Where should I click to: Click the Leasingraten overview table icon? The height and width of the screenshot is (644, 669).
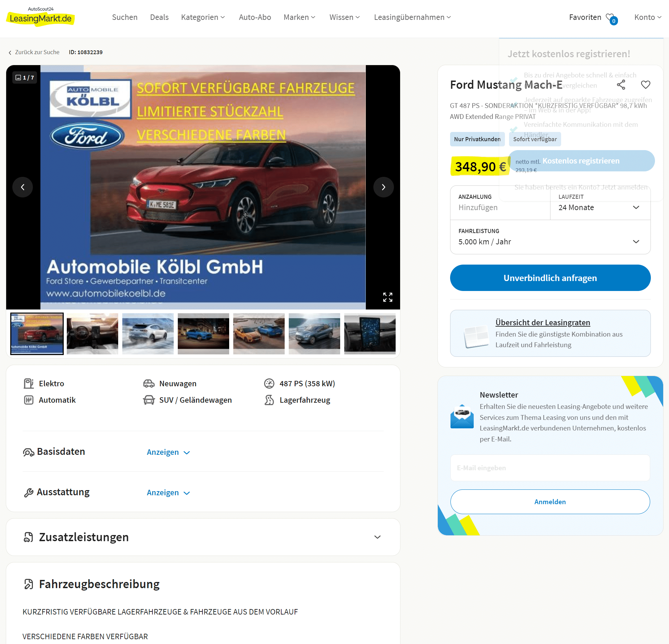(476, 336)
